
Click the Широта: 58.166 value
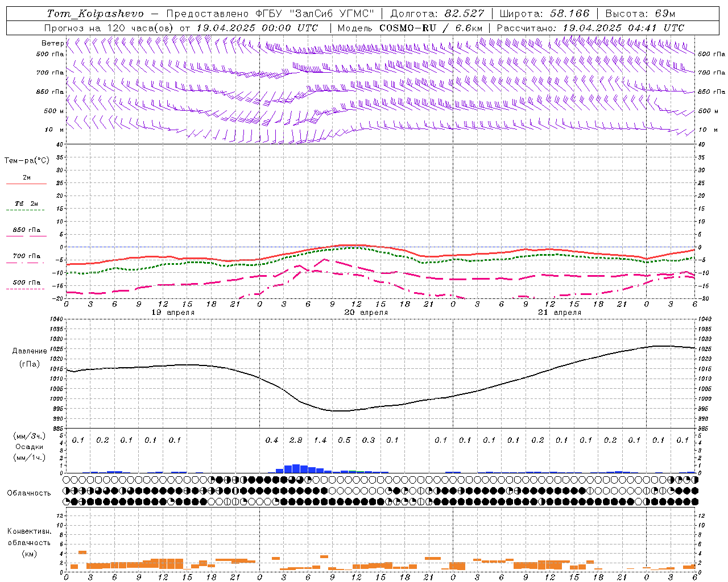tap(545, 14)
